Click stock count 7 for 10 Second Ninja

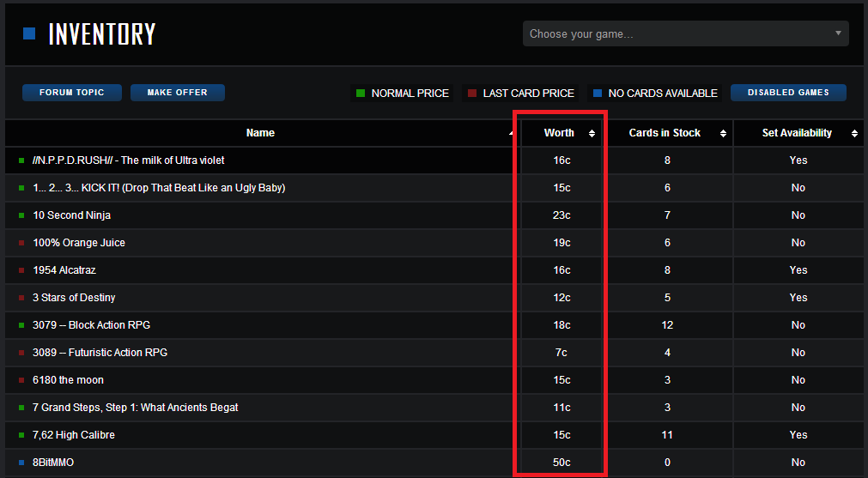pyautogui.click(x=667, y=215)
